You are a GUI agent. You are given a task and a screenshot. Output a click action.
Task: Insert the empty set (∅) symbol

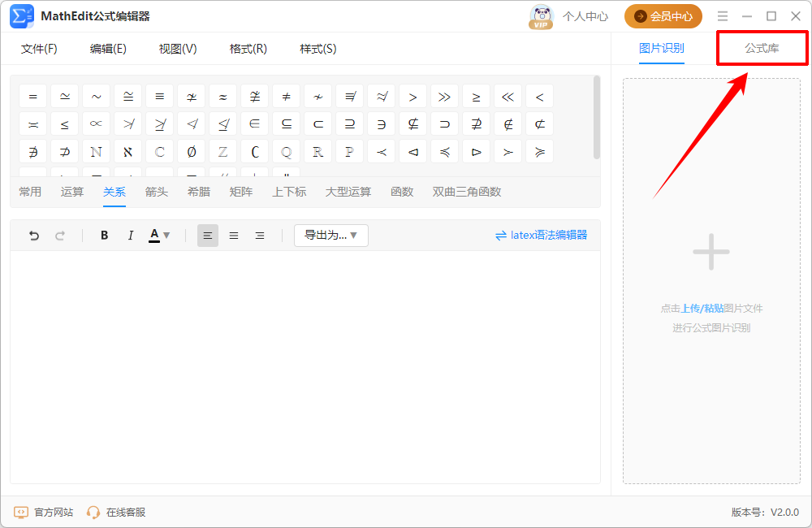pyautogui.click(x=191, y=152)
